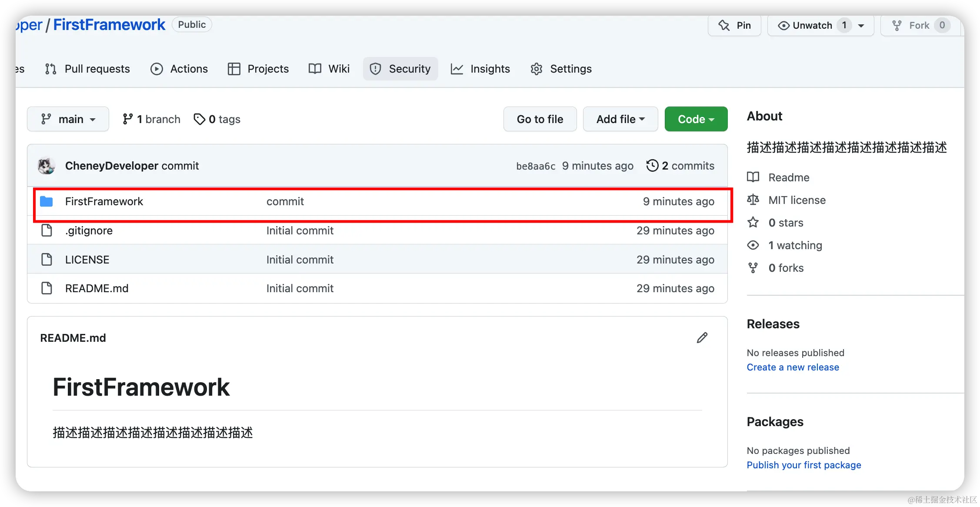Click the CheneyDeveloper avatar thumbnail

47,166
